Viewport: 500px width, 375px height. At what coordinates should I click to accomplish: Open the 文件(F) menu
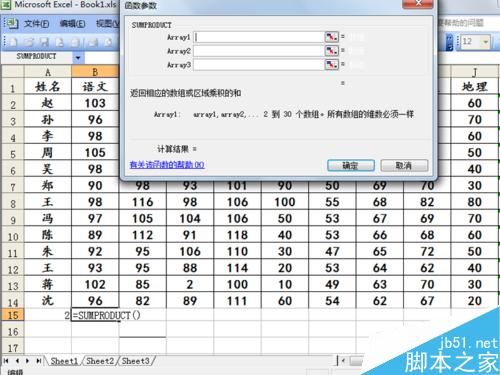click(37, 24)
